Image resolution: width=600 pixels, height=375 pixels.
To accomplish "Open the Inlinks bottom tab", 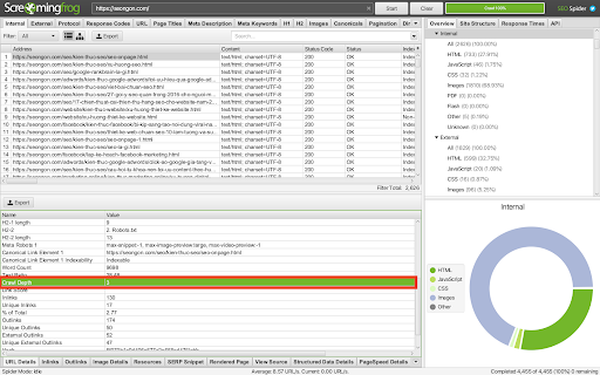I will pos(50,362).
